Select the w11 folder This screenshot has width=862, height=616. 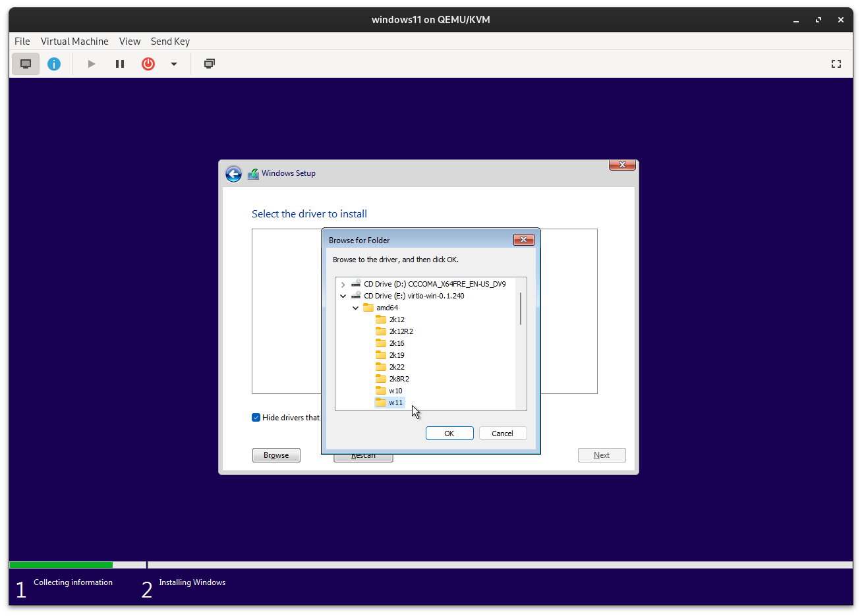395,403
